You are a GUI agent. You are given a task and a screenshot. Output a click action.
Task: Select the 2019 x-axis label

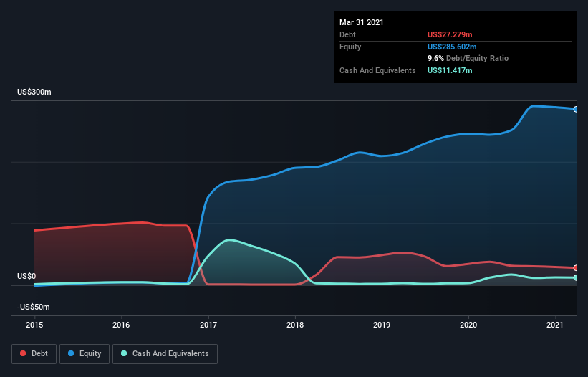point(382,325)
